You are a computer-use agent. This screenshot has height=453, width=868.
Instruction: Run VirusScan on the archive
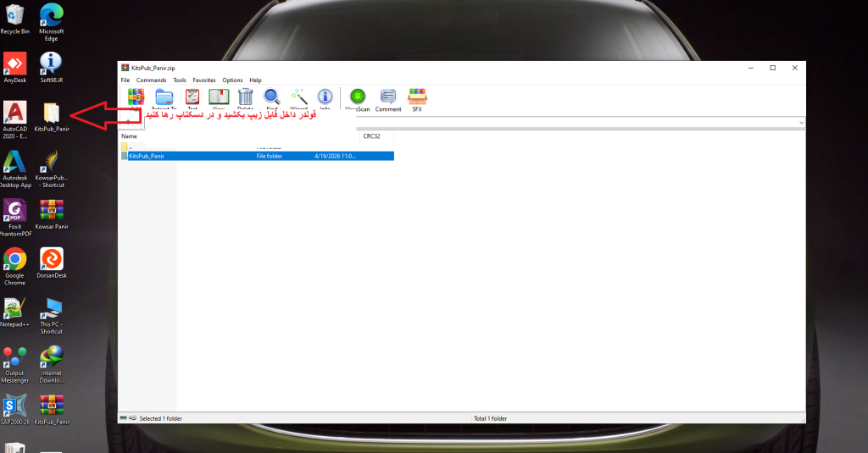coord(358,97)
